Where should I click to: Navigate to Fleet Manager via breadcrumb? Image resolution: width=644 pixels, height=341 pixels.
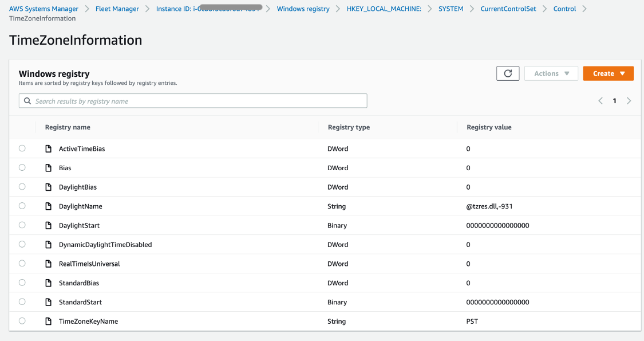coord(117,9)
